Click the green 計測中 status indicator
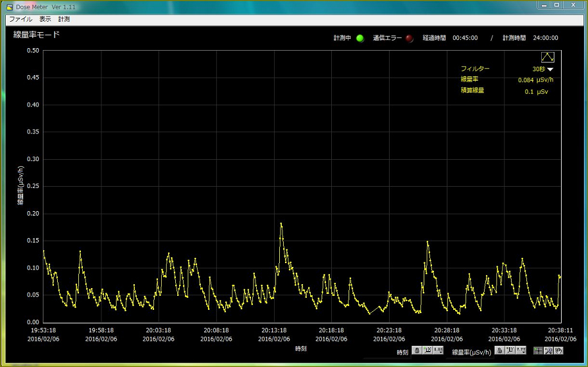Viewport: 588px width, 367px height. tap(359, 38)
